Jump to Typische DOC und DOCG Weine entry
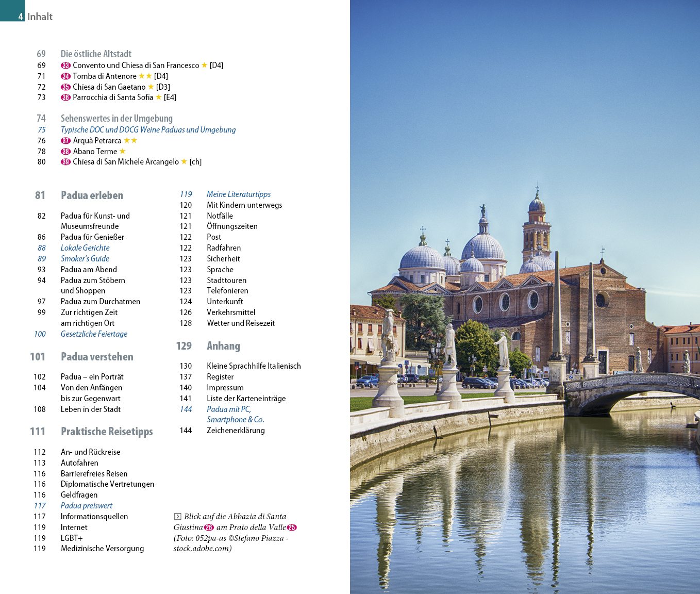This screenshot has height=594, width=700. pos(148,130)
